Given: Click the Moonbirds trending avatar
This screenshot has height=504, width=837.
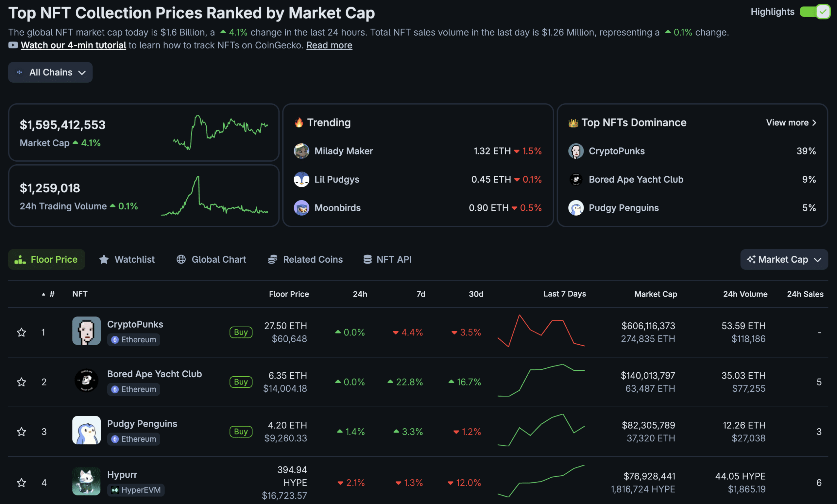Looking at the screenshot, I should [301, 208].
